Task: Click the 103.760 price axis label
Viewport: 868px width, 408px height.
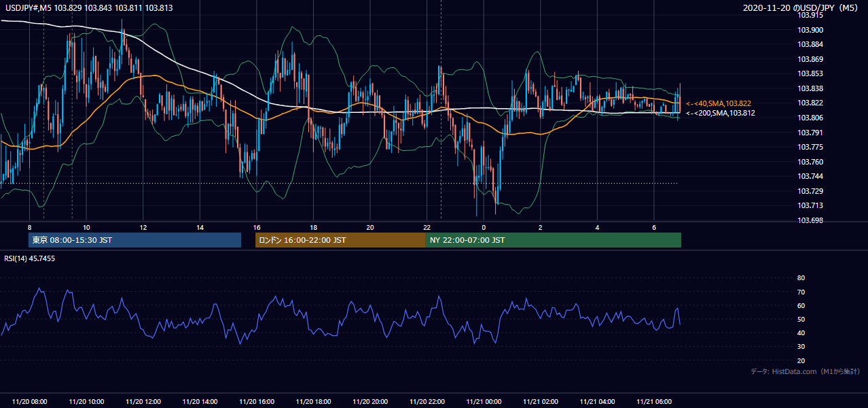Action: [x=810, y=162]
